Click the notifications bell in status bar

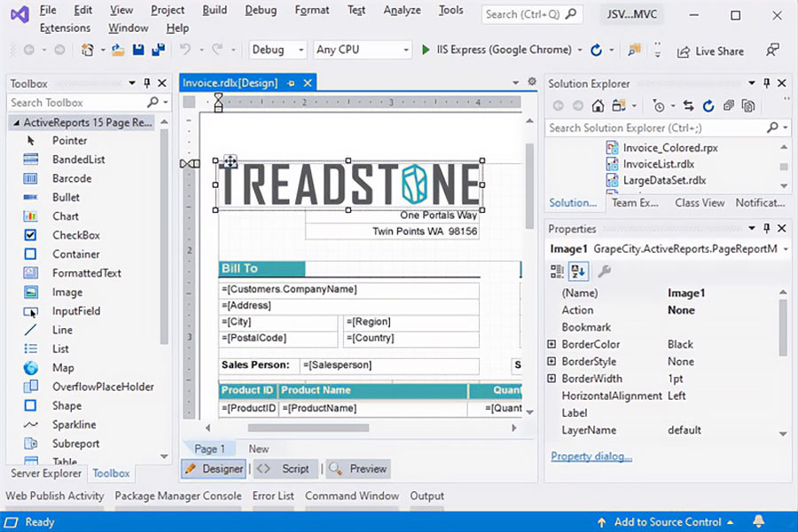coord(758,521)
